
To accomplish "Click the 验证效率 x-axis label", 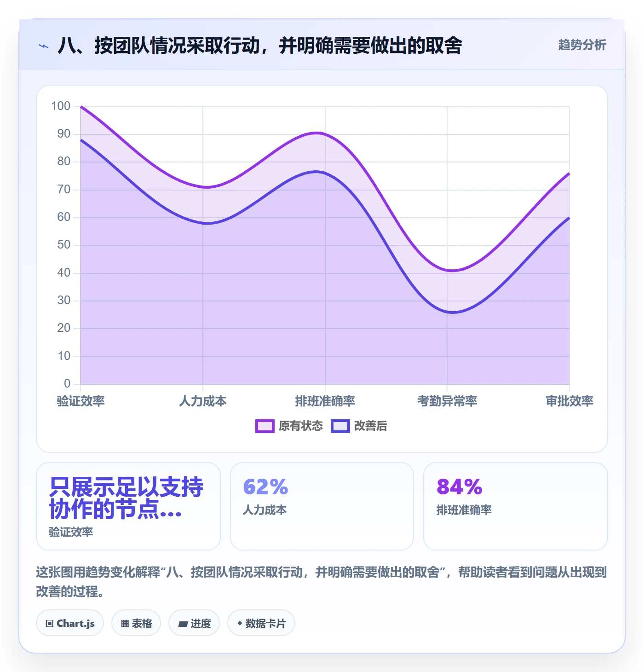I will point(81,401).
